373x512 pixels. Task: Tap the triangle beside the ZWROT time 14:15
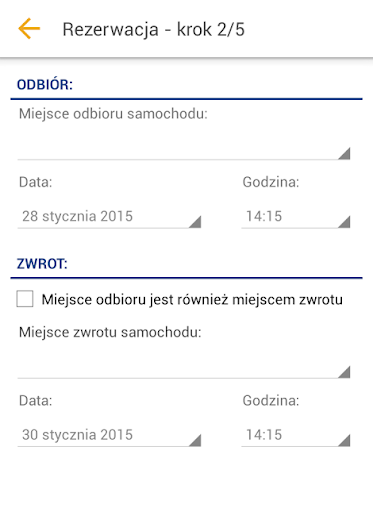click(344, 440)
